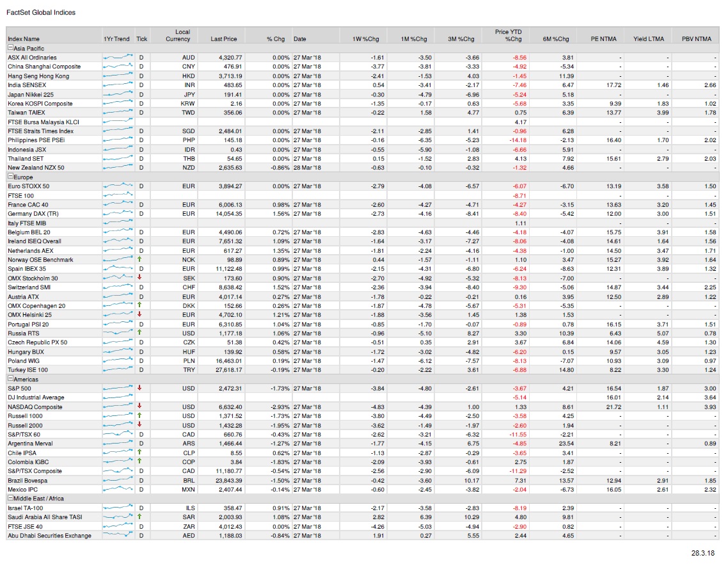Screen dimensions: 728x585
Task: Click the red down tick for NASDAQ Composite
Action: point(139,406)
